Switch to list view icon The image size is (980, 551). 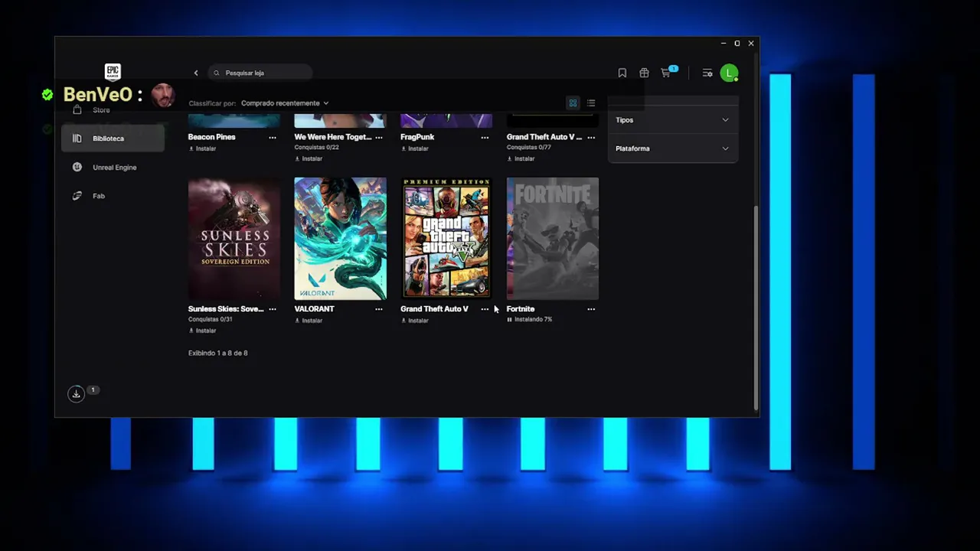591,103
